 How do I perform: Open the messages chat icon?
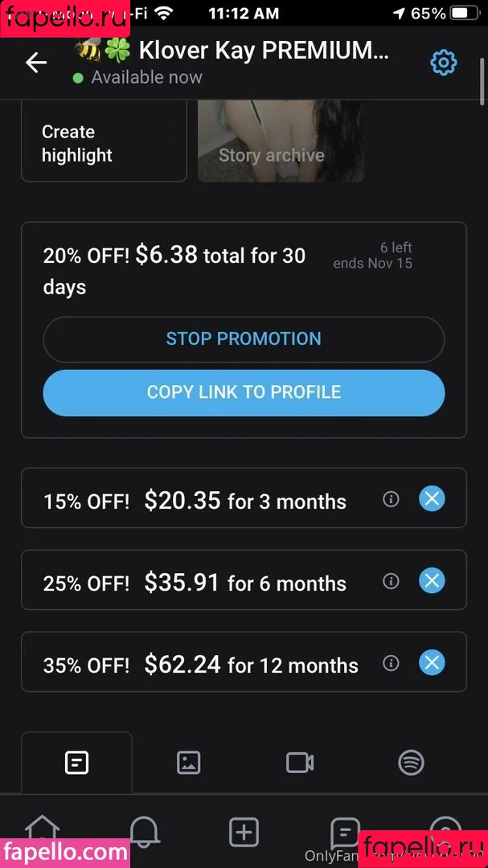coord(345,832)
